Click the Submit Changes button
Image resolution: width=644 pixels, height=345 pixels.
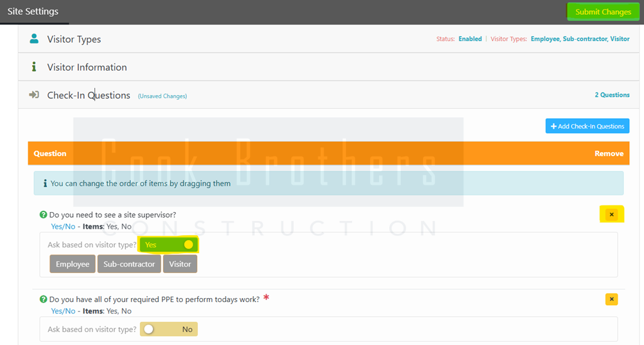[x=603, y=12]
